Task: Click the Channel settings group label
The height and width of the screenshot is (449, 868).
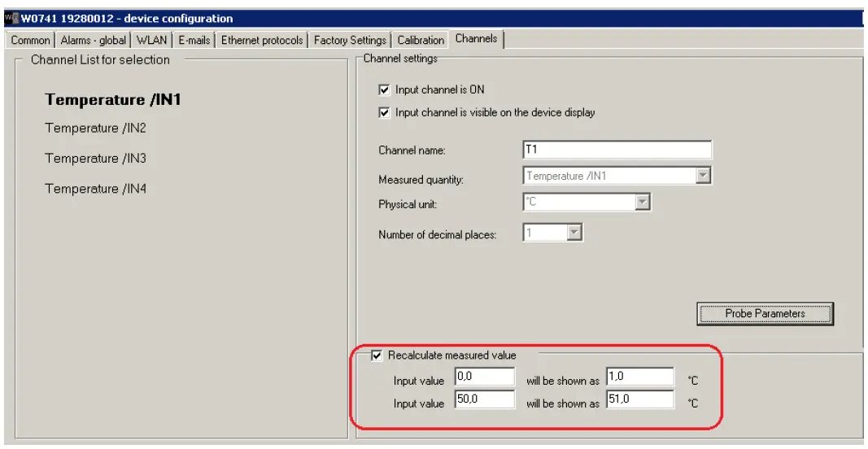Action: pos(400,58)
